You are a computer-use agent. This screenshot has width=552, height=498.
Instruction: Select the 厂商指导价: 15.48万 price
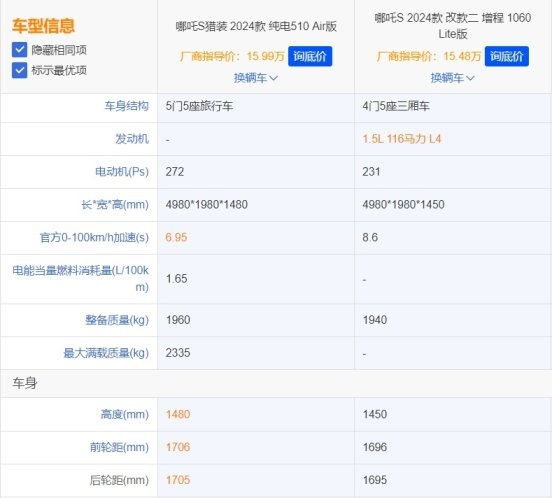pos(429,56)
